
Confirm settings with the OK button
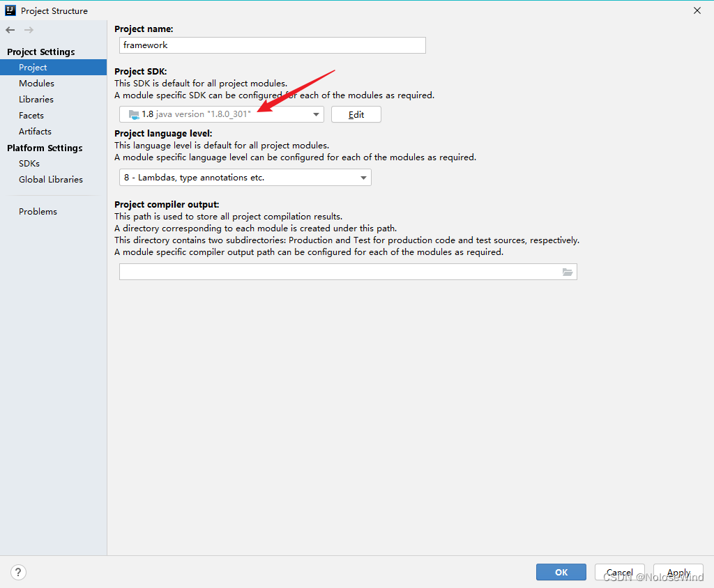(561, 572)
